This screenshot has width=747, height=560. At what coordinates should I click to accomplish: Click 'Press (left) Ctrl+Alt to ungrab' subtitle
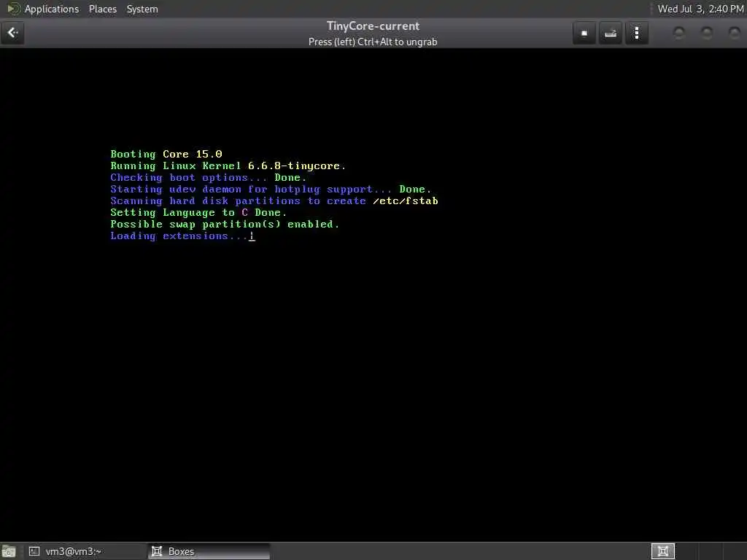pos(373,42)
